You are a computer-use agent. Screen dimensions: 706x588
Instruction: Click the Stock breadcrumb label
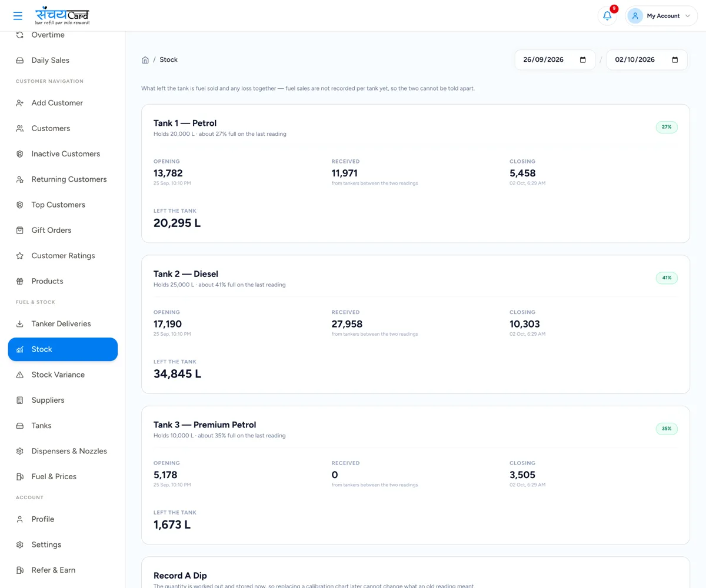coord(168,60)
